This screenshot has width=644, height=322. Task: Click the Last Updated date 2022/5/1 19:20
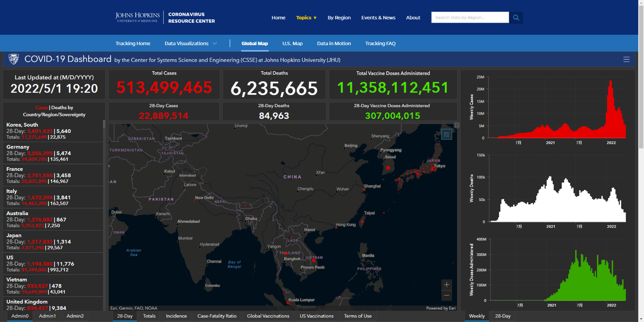[x=54, y=88]
